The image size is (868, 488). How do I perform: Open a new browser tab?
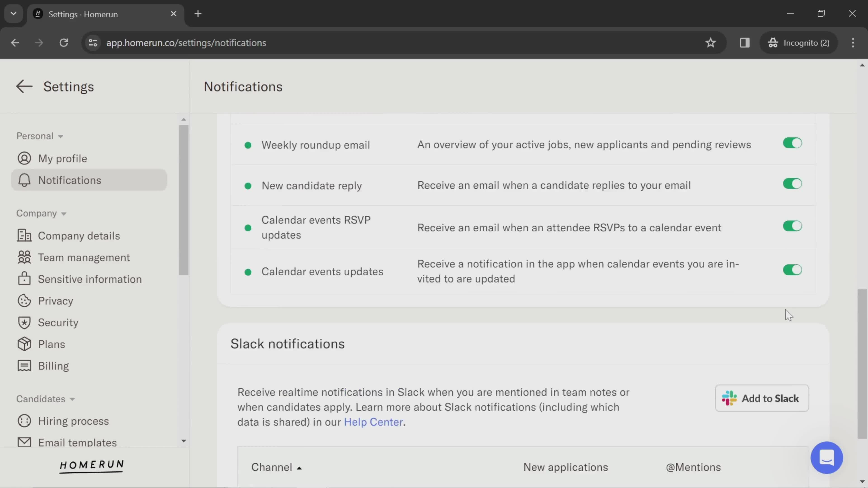coord(198,14)
